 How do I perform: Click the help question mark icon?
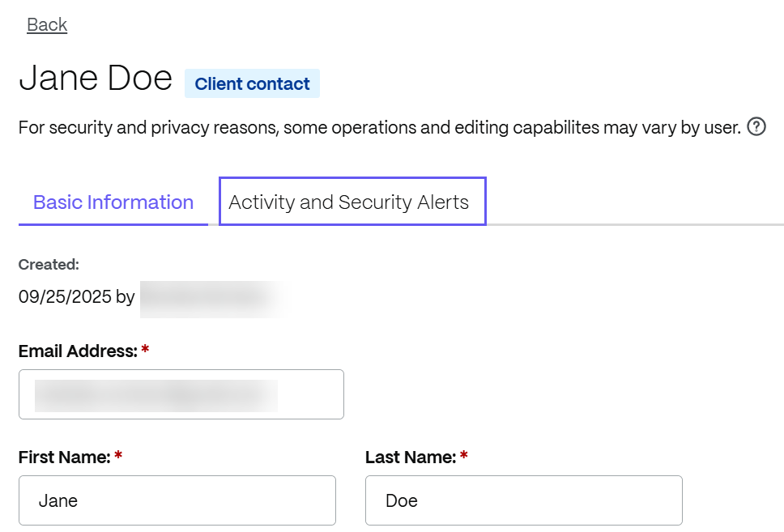click(x=756, y=127)
